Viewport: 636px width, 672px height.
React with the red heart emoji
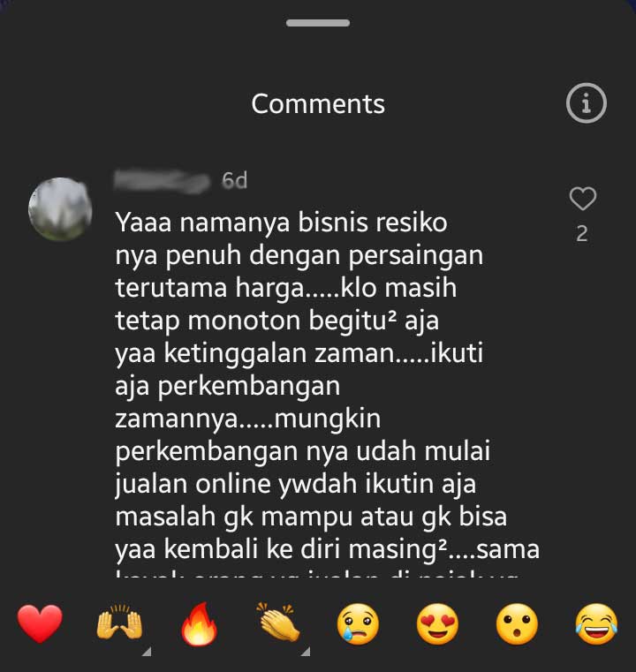[x=40, y=624]
